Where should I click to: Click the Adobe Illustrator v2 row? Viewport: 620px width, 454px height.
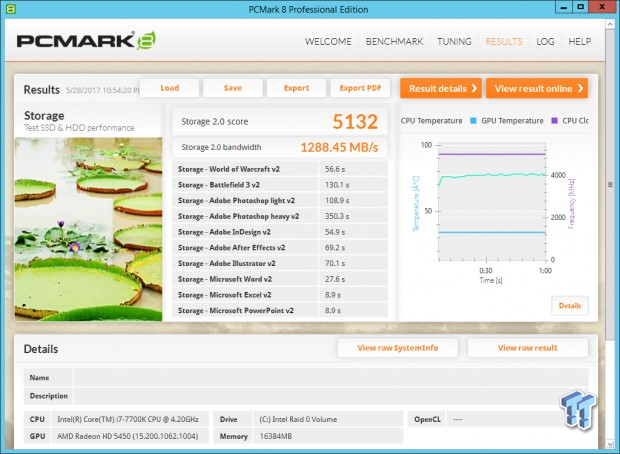point(280,263)
